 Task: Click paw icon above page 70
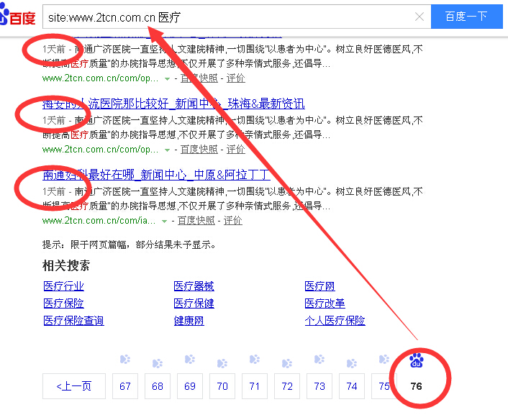coord(222,363)
